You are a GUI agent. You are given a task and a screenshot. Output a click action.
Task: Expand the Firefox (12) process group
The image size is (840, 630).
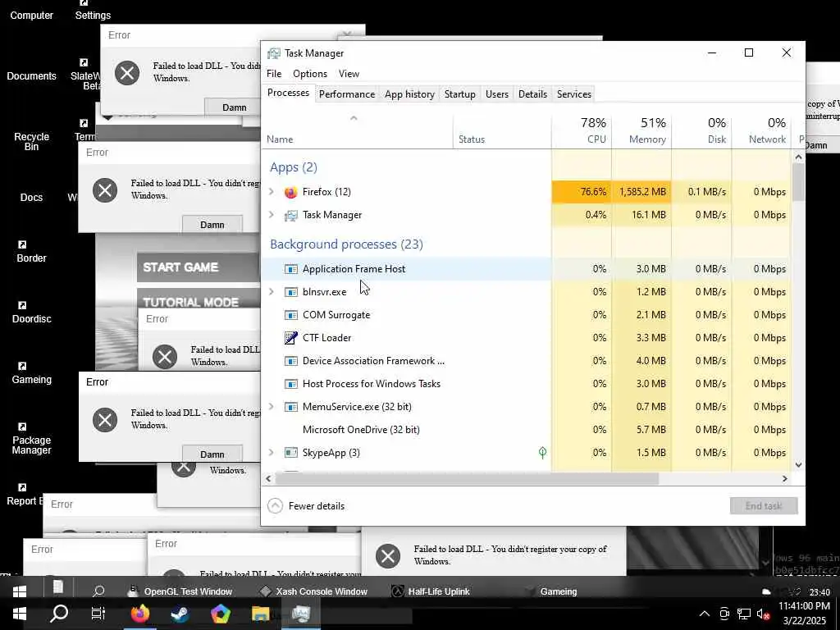(271, 192)
